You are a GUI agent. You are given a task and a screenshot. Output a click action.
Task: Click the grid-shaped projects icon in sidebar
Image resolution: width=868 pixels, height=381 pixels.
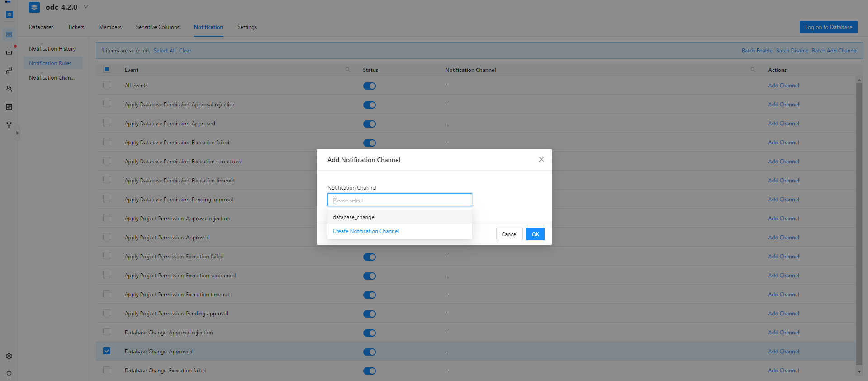[x=9, y=34]
